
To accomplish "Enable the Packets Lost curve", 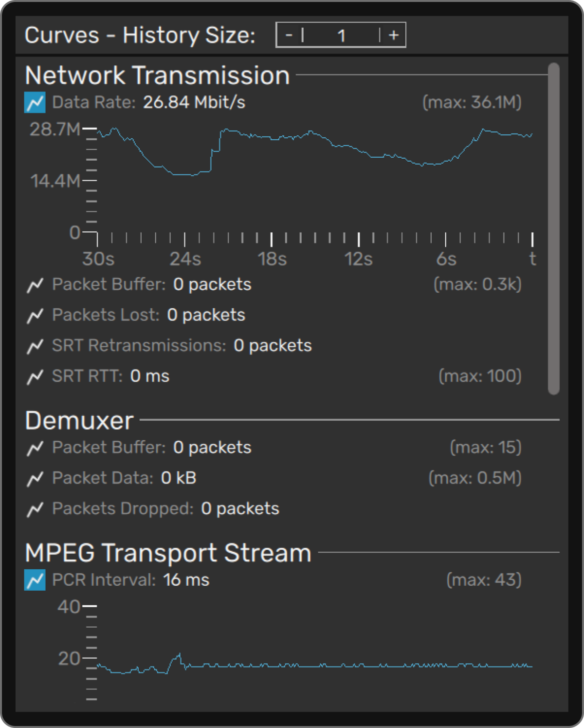I will (x=35, y=315).
